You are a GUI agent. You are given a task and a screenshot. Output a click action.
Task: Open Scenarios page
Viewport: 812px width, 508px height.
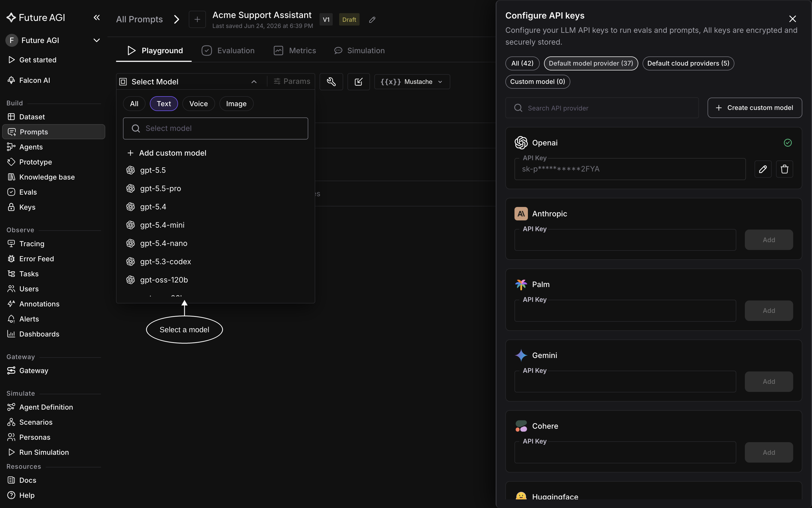click(x=30, y=422)
